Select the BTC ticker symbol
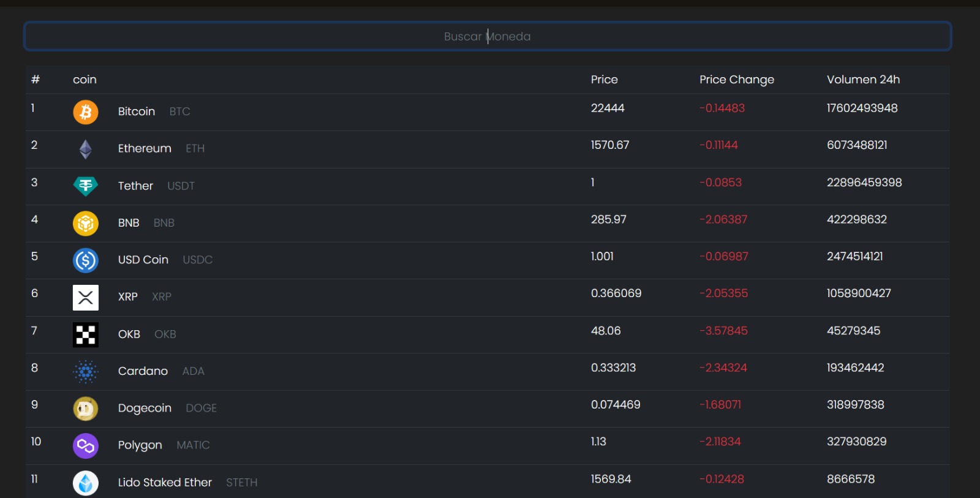This screenshot has height=498, width=980. [180, 111]
